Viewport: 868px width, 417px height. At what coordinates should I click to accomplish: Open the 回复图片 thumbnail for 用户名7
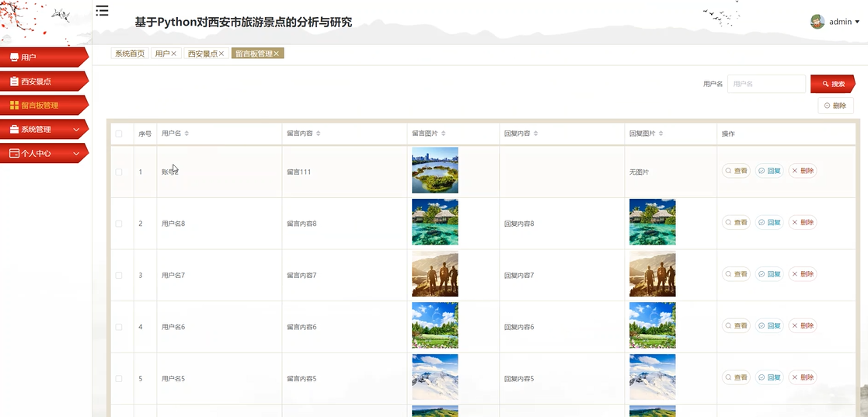[x=653, y=274]
